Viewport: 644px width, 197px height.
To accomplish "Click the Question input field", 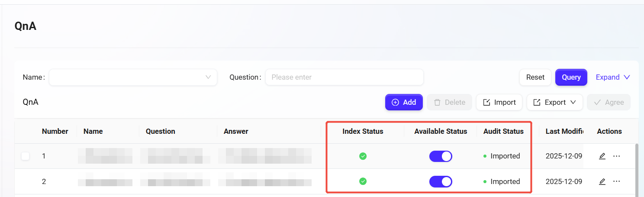I will pos(344,78).
